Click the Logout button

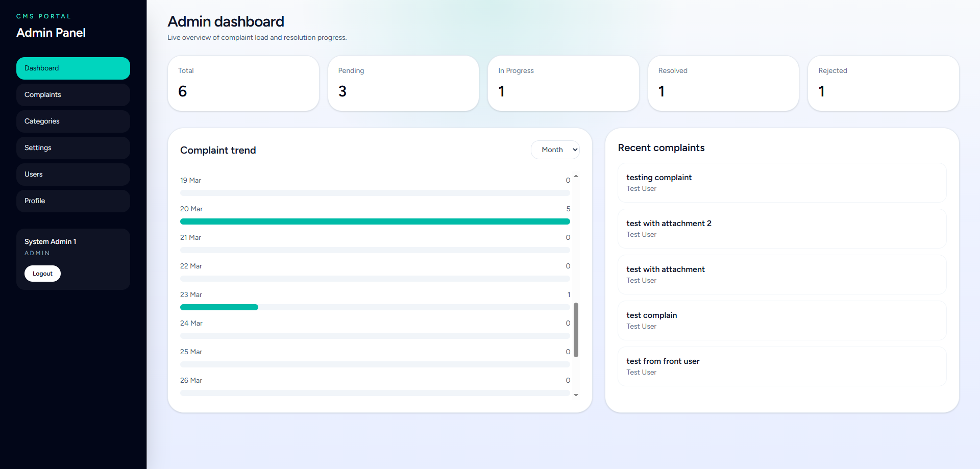pyautogui.click(x=42, y=274)
